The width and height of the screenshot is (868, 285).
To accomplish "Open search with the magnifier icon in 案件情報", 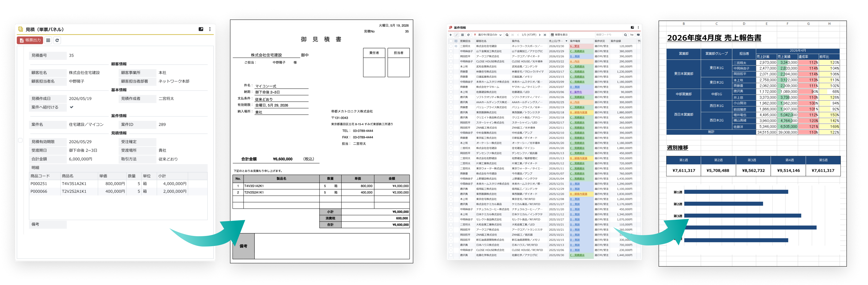I will click(x=508, y=35).
